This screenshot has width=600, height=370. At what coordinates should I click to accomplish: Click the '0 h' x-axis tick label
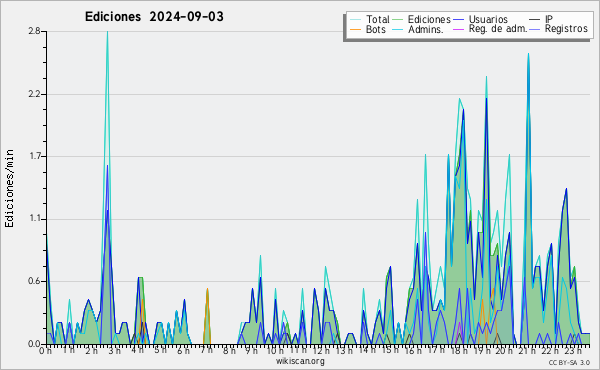(x=46, y=351)
